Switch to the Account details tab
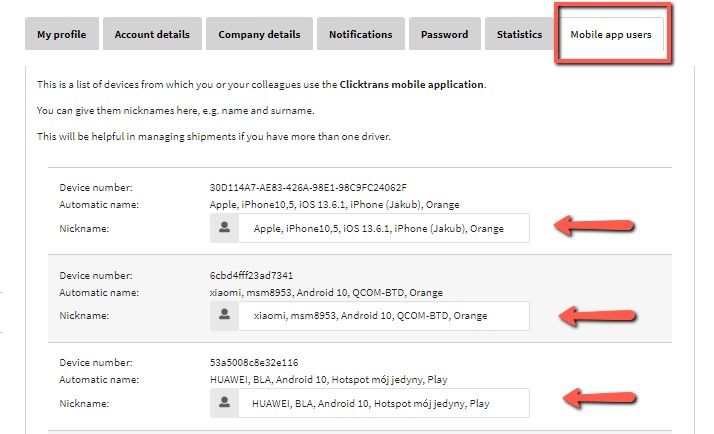714x434 pixels. pos(152,35)
